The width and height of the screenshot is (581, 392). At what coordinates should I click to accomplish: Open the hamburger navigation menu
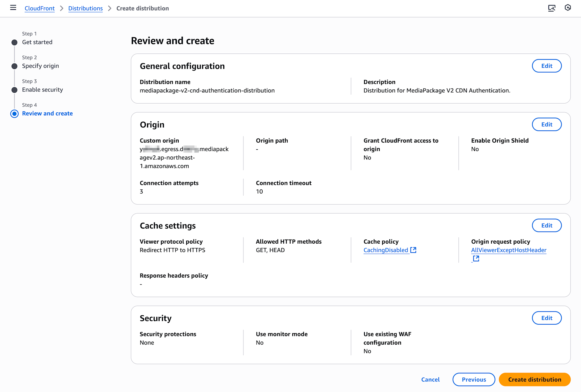coord(13,8)
